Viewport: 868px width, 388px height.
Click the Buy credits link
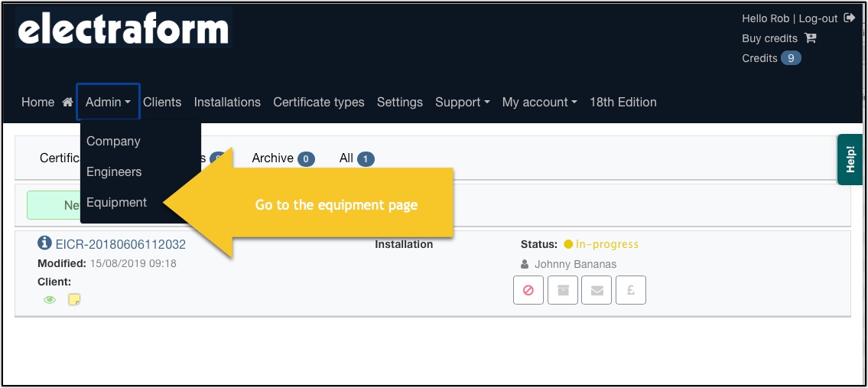click(769, 38)
